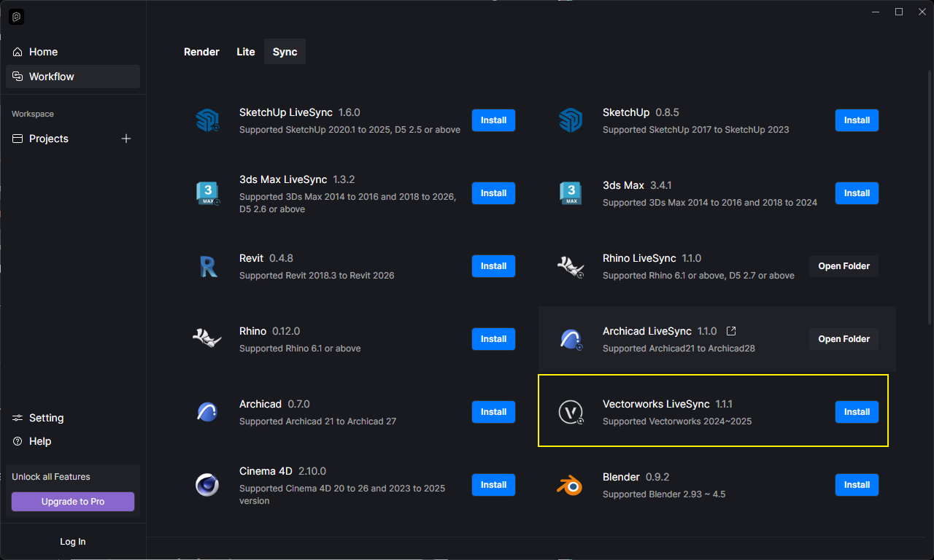This screenshot has width=934, height=560.
Task: Click the Rhino 0.12.0 plugin icon
Action: tap(207, 338)
